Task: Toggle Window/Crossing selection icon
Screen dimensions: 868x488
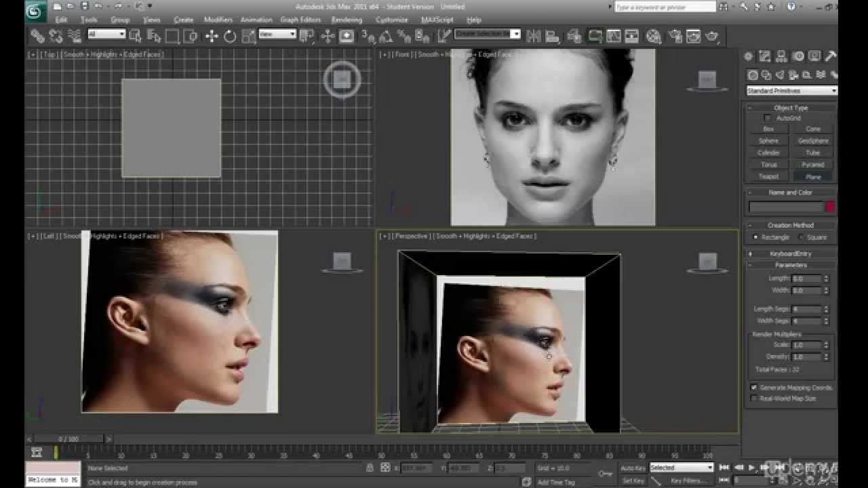Action: 191,36
